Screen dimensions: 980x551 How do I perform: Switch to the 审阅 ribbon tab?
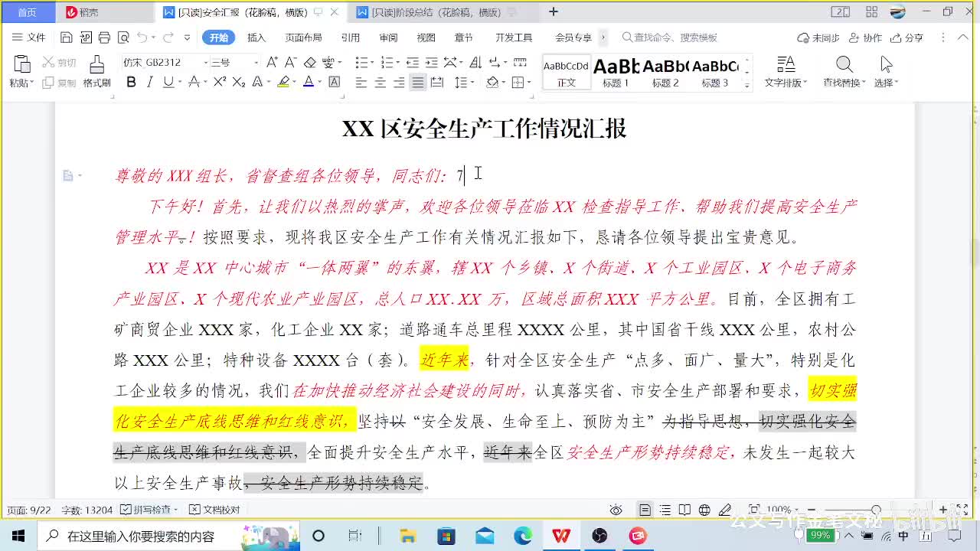point(388,37)
